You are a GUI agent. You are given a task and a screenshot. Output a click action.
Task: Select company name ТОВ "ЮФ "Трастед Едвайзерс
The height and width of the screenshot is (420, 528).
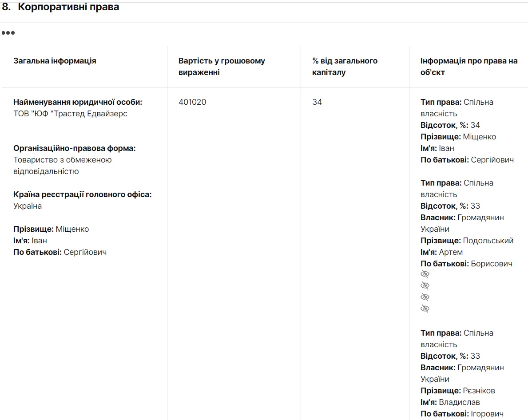tap(70, 114)
